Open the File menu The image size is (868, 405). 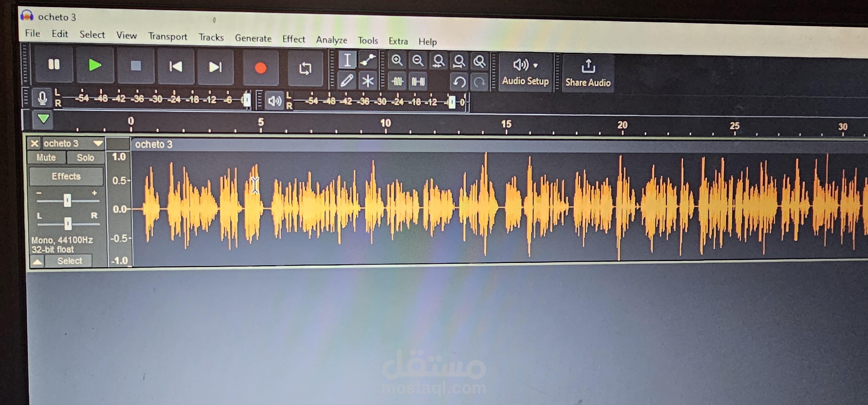[33, 33]
